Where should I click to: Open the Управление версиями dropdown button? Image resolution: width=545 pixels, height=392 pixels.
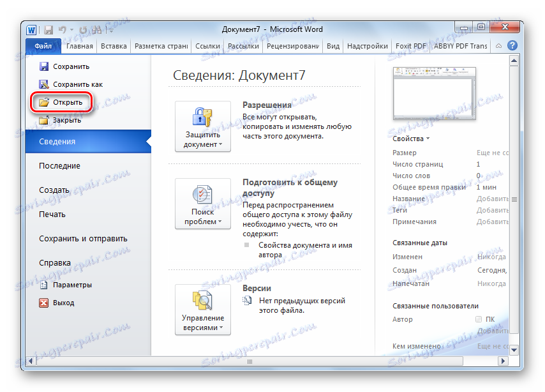(x=203, y=310)
